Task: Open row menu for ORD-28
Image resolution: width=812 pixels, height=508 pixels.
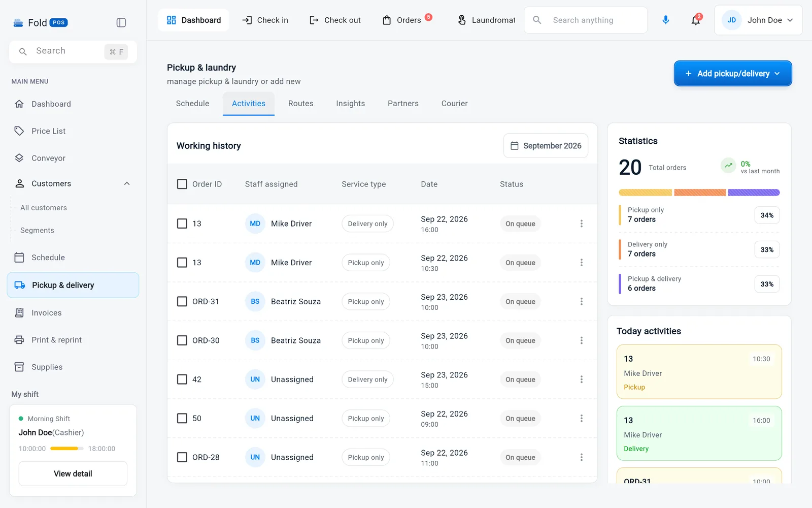Action: point(582,457)
